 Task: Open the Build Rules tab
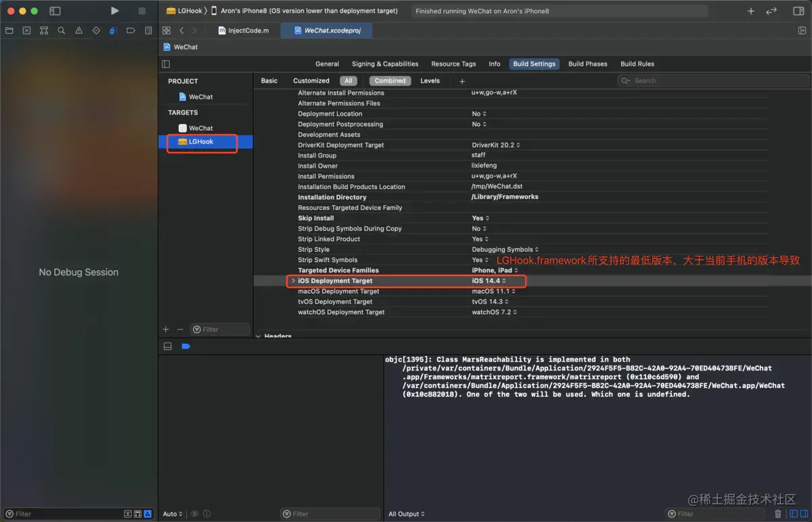click(x=637, y=64)
